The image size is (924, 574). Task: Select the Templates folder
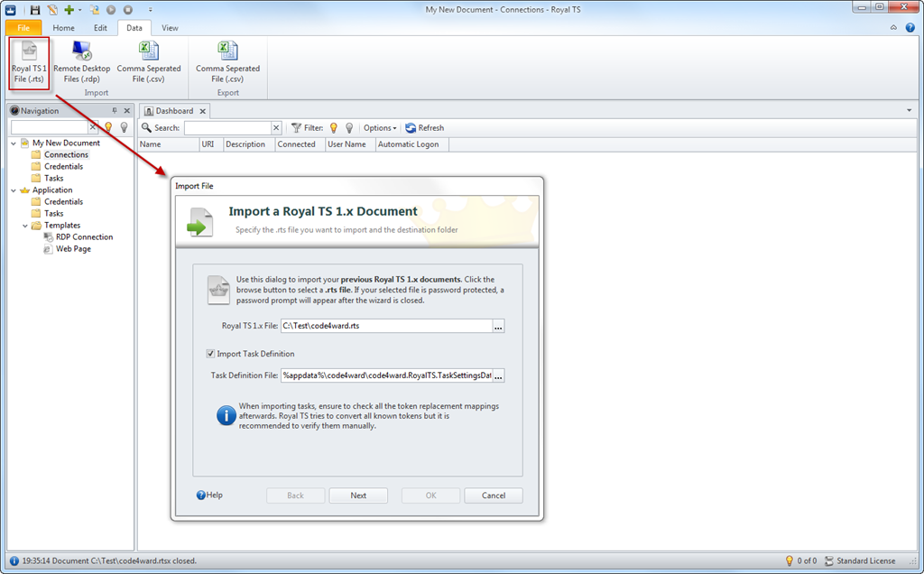tap(62, 225)
